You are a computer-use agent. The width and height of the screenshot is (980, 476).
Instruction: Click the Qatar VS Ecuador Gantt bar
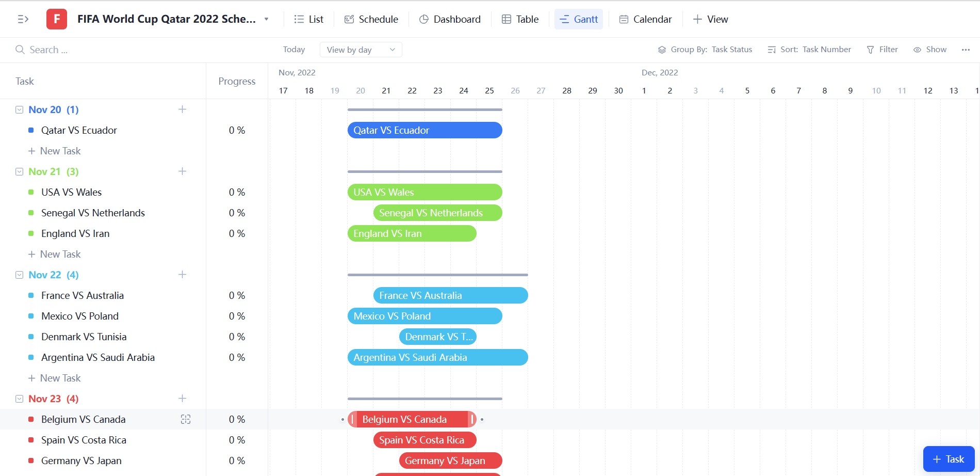pos(424,130)
